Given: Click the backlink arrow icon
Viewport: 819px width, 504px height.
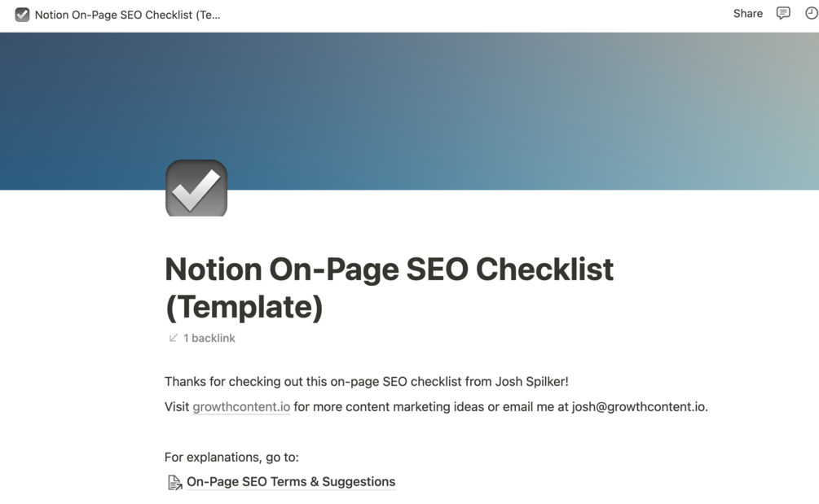Looking at the screenshot, I should click(x=173, y=338).
